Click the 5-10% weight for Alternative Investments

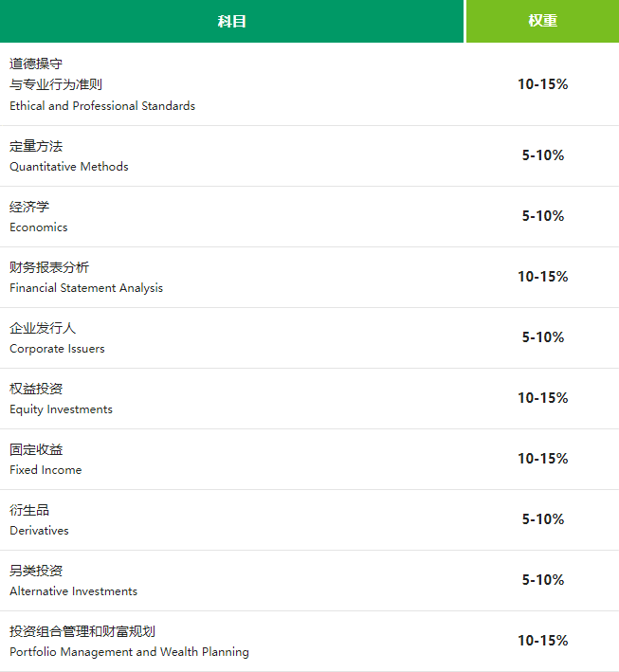pos(542,580)
